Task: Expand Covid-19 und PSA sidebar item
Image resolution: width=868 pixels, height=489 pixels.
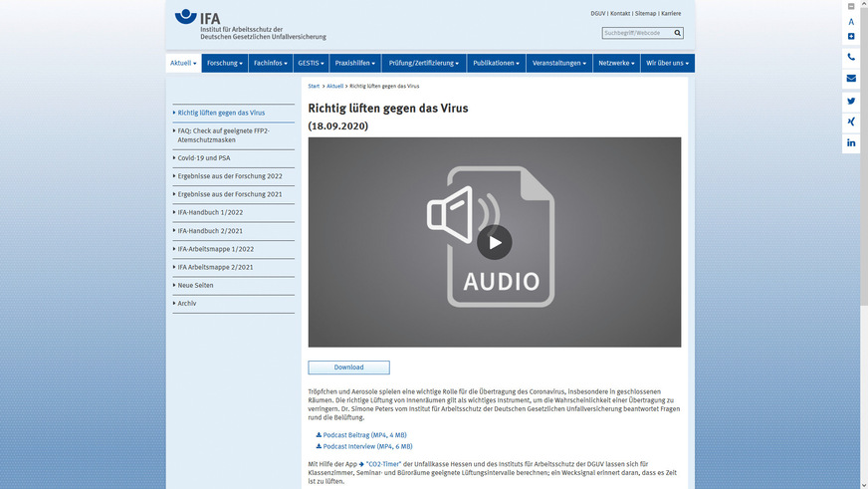Action: 204,158
